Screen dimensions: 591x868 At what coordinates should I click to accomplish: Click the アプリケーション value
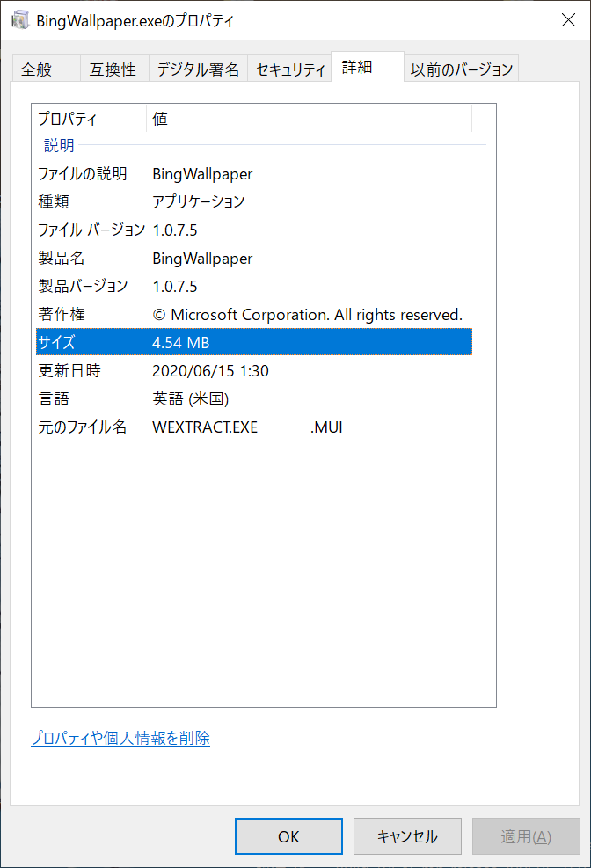pyautogui.click(x=199, y=201)
